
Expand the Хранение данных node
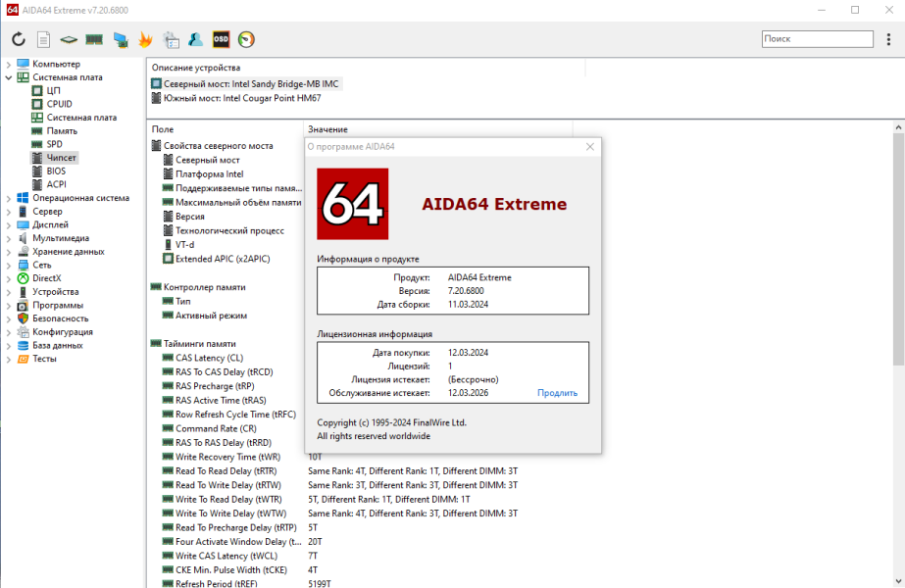click(8, 252)
